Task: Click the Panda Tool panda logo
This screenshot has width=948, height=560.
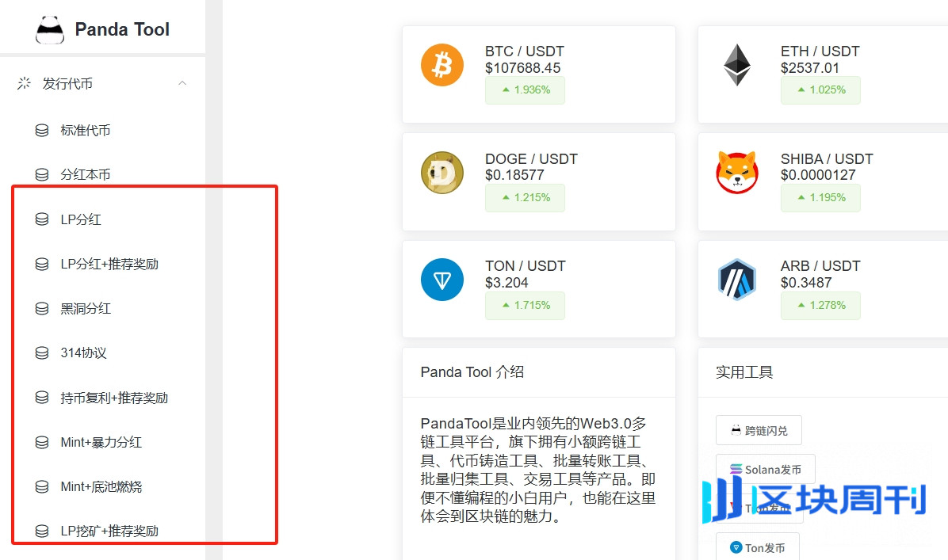Action: click(50, 29)
